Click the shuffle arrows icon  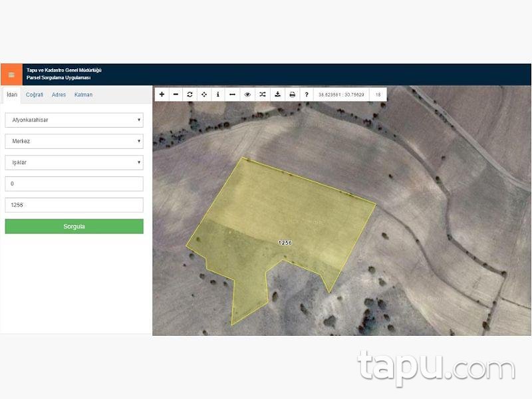pyautogui.click(x=263, y=94)
